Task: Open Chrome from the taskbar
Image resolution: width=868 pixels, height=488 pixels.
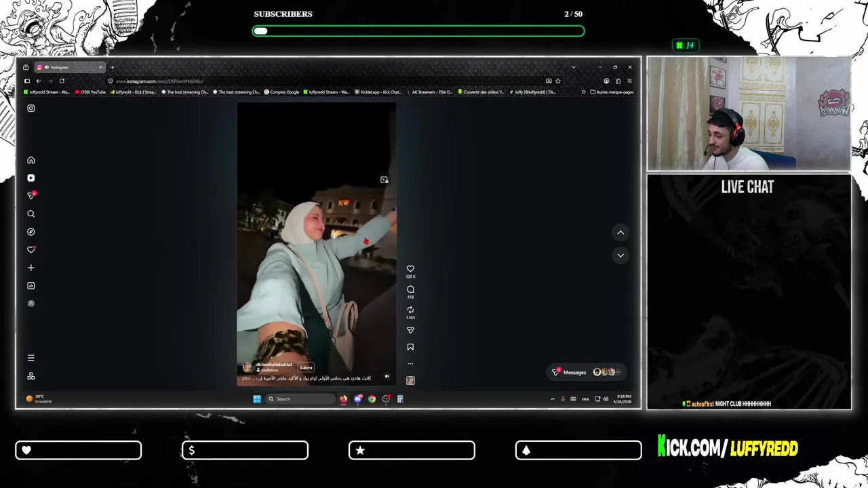Action: tap(372, 399)
